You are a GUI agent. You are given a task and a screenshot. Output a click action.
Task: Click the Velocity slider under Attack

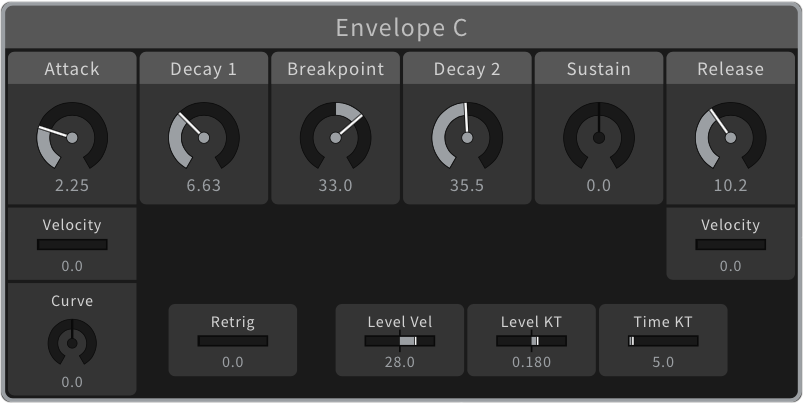pos(72,245)
